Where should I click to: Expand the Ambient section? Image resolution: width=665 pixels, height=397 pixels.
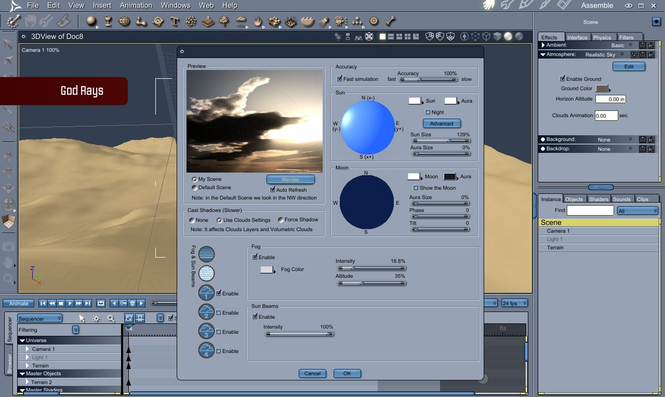[543, 45]
